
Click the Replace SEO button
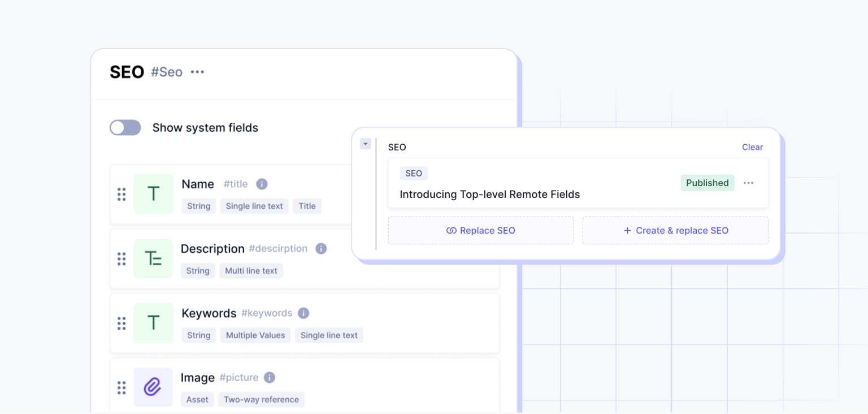pyautogui.click(x=481, y=230)
